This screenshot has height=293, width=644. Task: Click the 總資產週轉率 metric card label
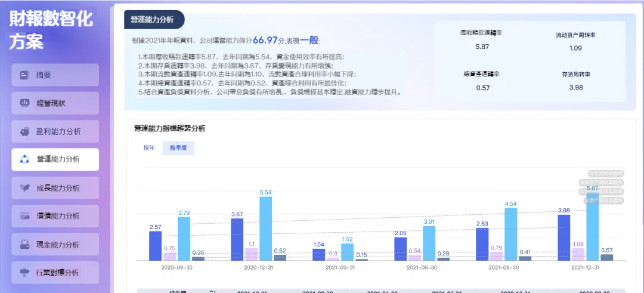482,74
